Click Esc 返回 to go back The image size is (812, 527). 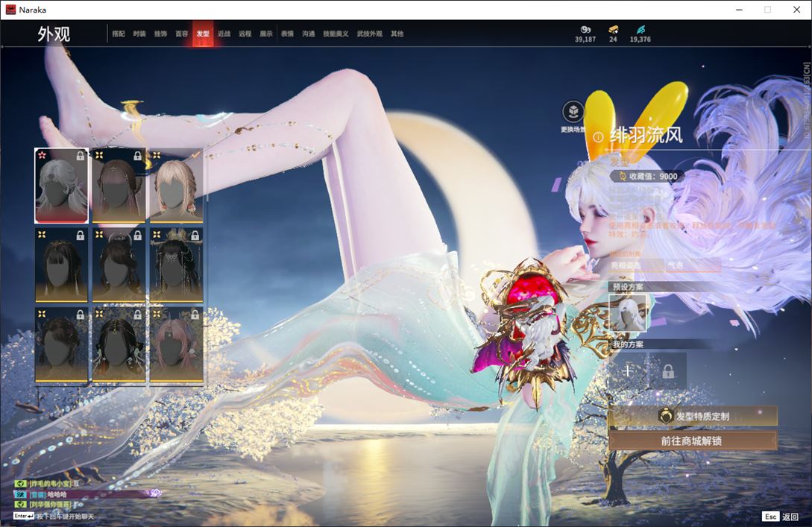tap(781, 517)
